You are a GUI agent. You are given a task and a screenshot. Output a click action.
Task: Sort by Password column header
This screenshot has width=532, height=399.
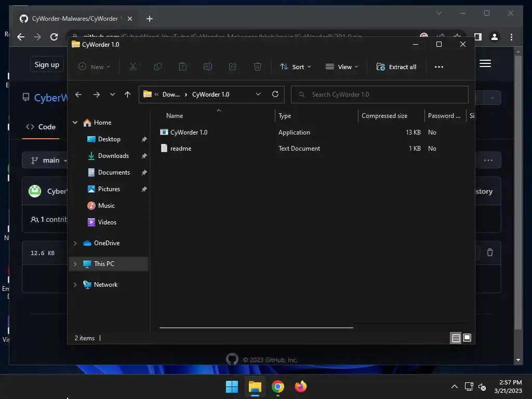coord(445,116)
